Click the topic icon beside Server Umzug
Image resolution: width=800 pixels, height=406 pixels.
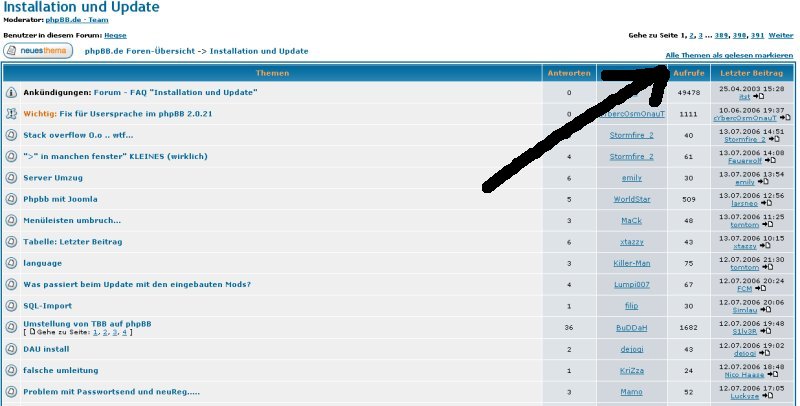coord(11,177)
